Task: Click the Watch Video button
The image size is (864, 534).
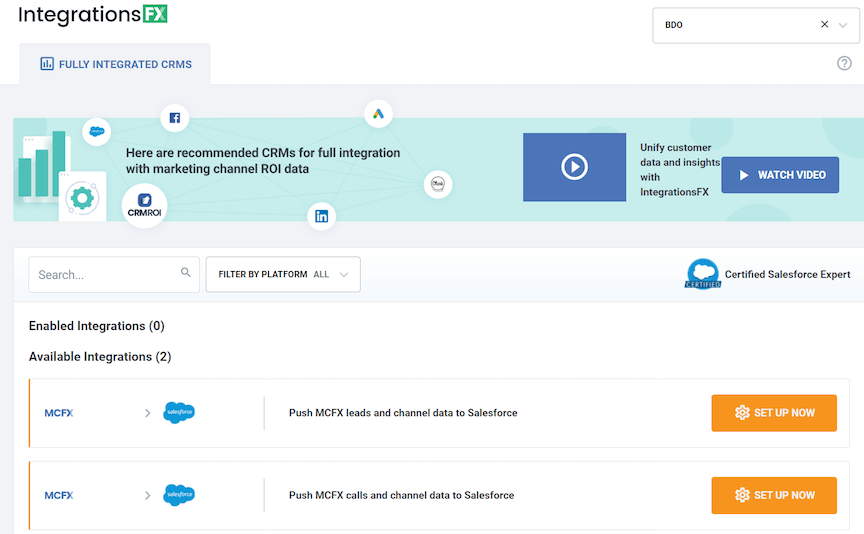Action: pyautogui.click(x=780, y=175)
